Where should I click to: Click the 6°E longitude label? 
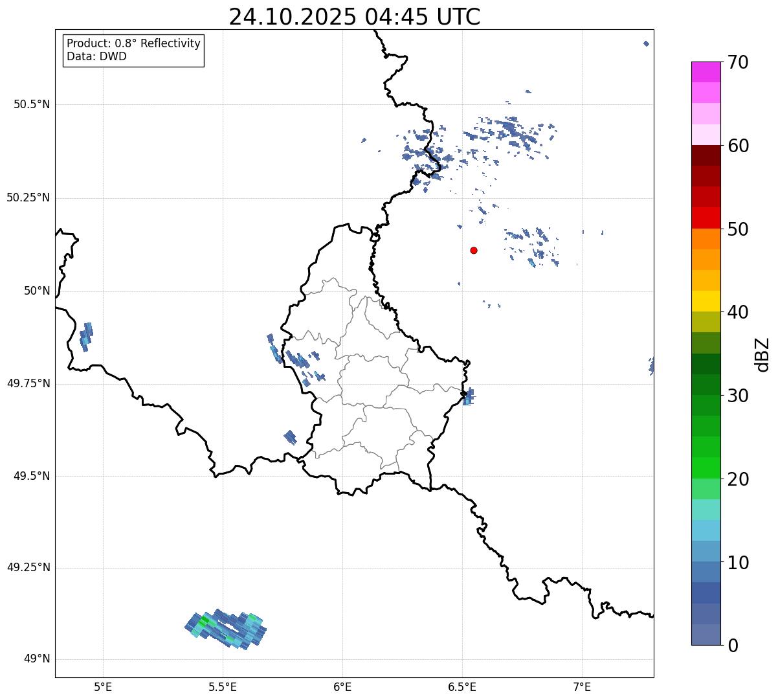coord(342,686)
